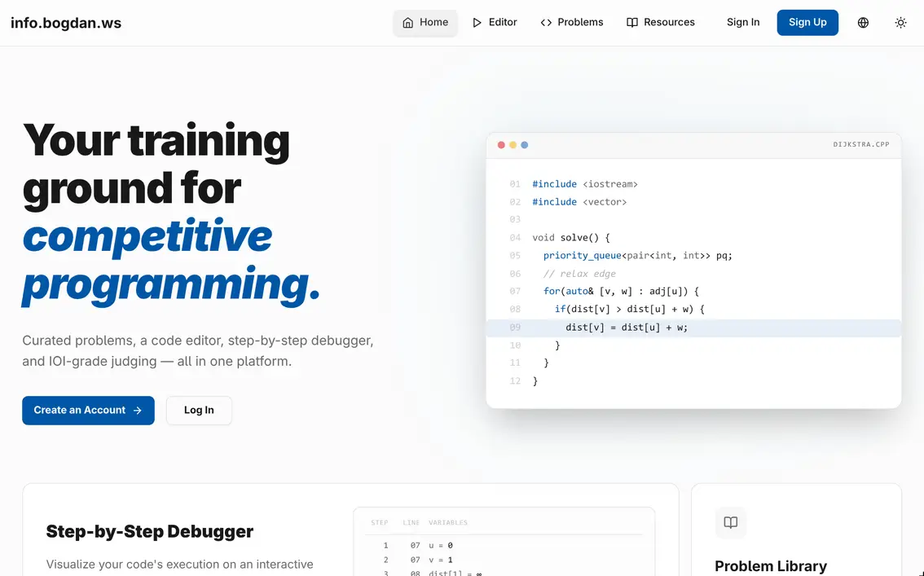
Task: Open the Home nav item
Action: click(x=425, y=22)
